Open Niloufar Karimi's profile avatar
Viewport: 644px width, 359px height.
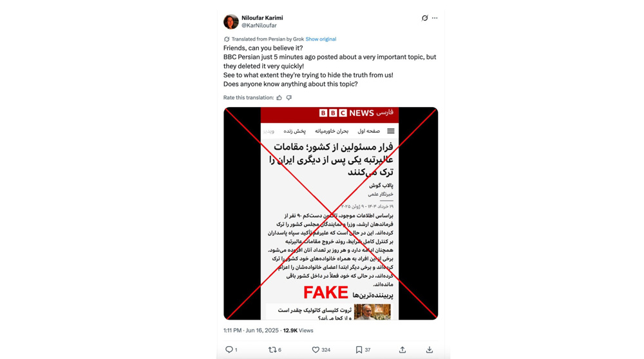click(x=231, y=21)
